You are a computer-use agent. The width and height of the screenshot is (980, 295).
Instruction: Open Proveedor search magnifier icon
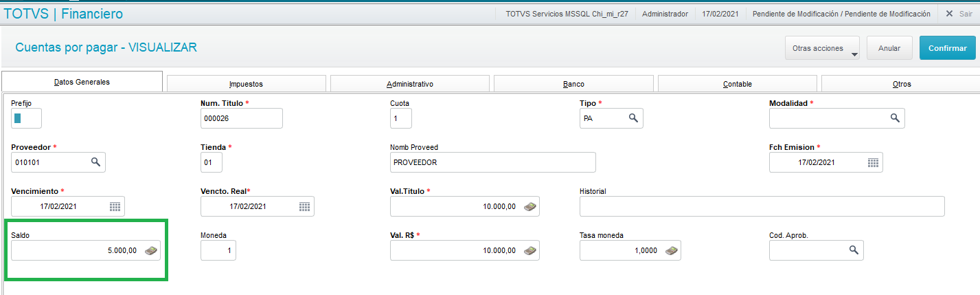coord(95,162)
